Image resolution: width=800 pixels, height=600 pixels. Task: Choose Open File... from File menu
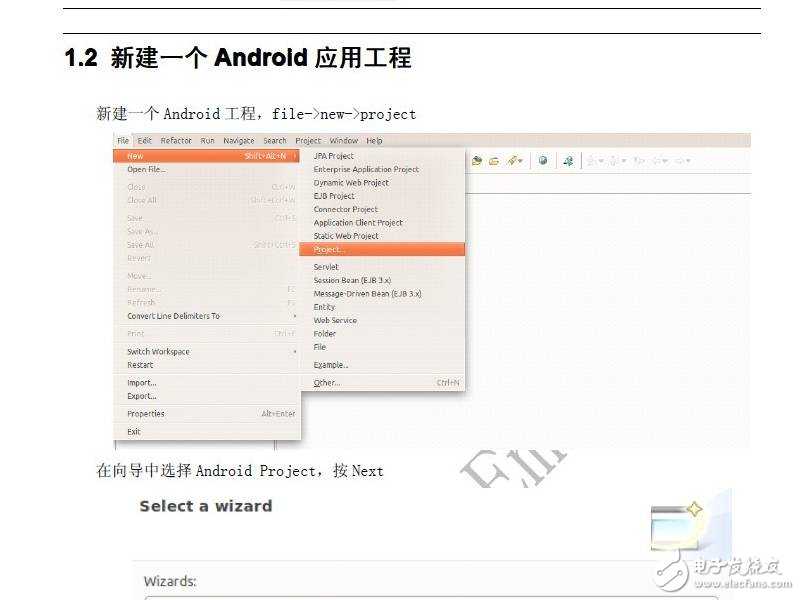point(146,169)
